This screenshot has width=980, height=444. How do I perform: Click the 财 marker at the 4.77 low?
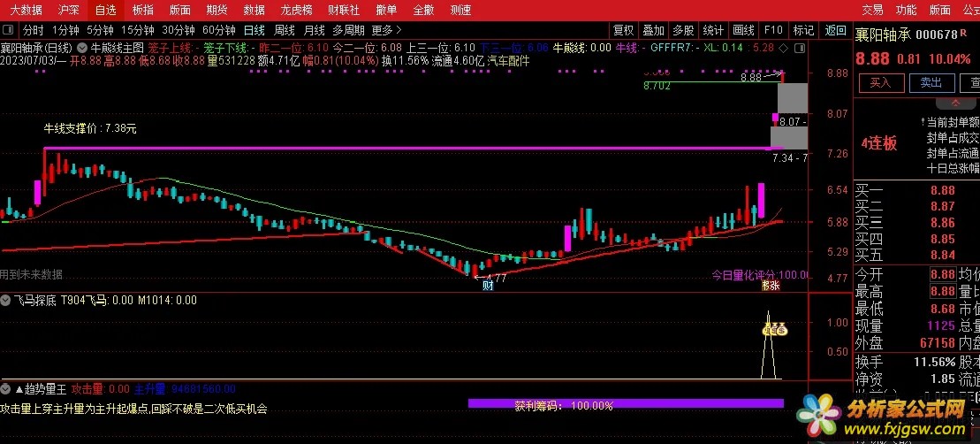click(x=488, y=286)
